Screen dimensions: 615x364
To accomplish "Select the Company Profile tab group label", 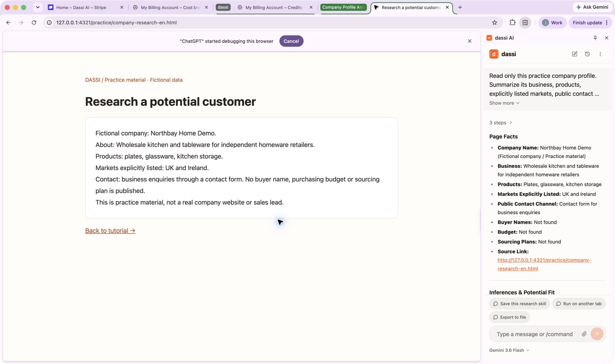I will point(344,7).
